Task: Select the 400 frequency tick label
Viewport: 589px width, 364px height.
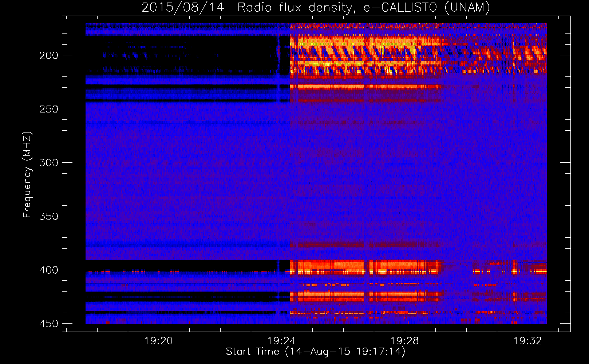Action: [x=49, y=270]
